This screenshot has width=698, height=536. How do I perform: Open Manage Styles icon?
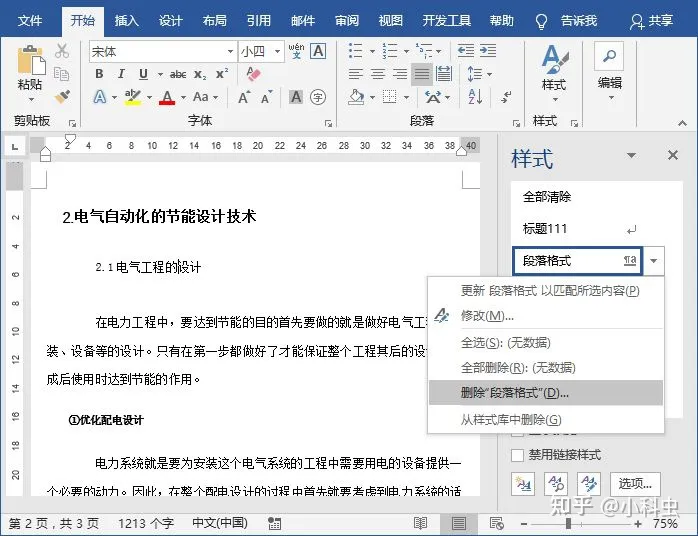(x=589, y=483)
